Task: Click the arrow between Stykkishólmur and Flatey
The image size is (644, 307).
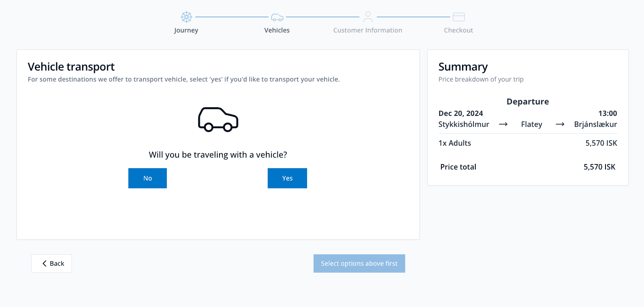Action: coord(503,125)
